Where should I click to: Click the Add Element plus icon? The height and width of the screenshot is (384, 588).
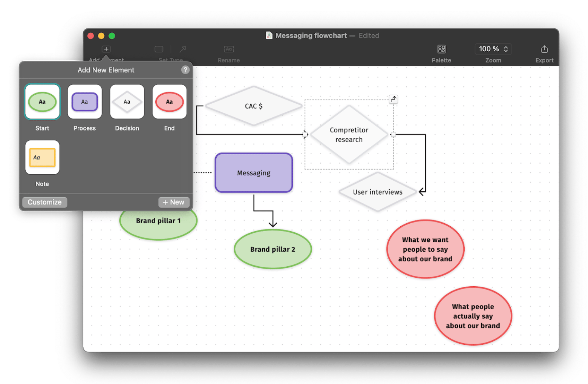coord(106,49)
